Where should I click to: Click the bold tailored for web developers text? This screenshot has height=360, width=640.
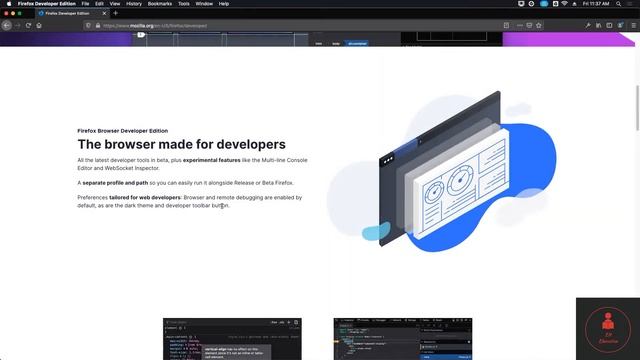(x=145, y=198)
